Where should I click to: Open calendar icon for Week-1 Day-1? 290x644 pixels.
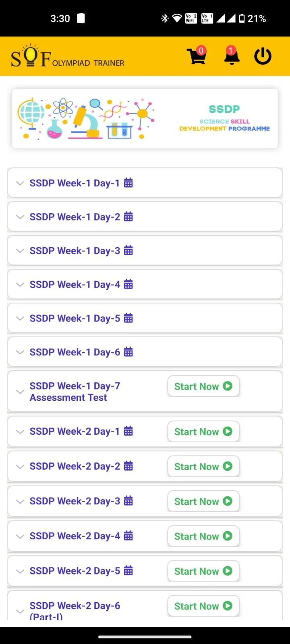128,183
